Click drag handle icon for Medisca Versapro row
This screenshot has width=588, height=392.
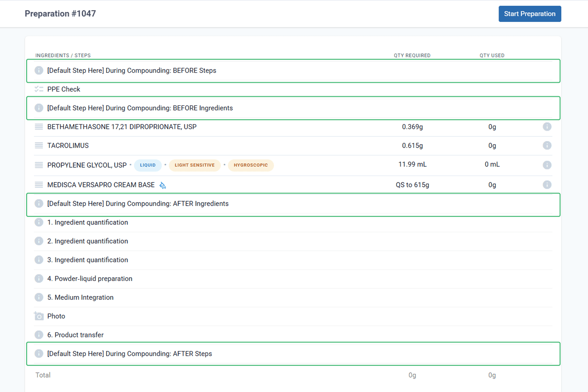pyautogui.click(x=39, y=185)
